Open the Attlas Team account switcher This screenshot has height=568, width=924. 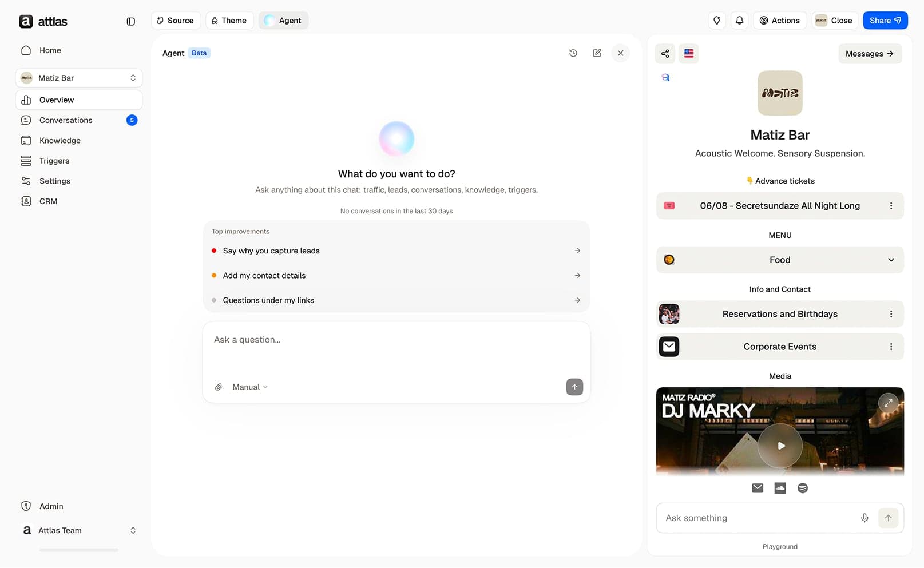[79, 530]
